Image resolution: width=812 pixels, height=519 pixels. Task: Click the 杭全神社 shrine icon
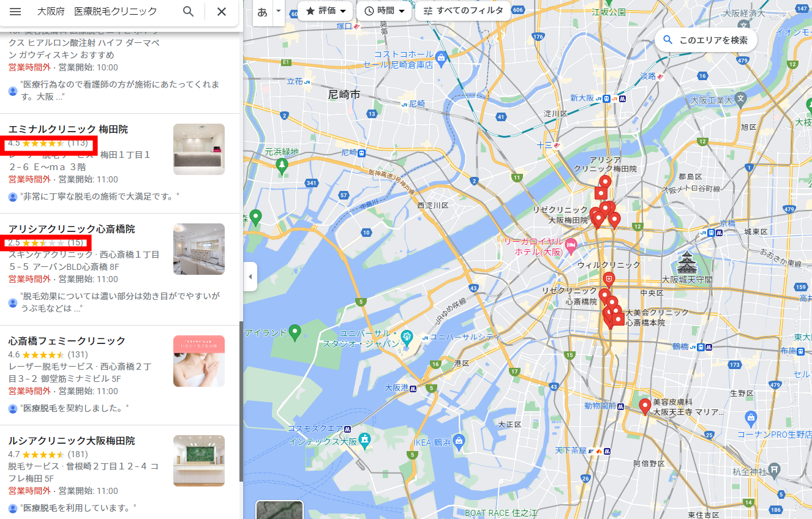(774, 470)
